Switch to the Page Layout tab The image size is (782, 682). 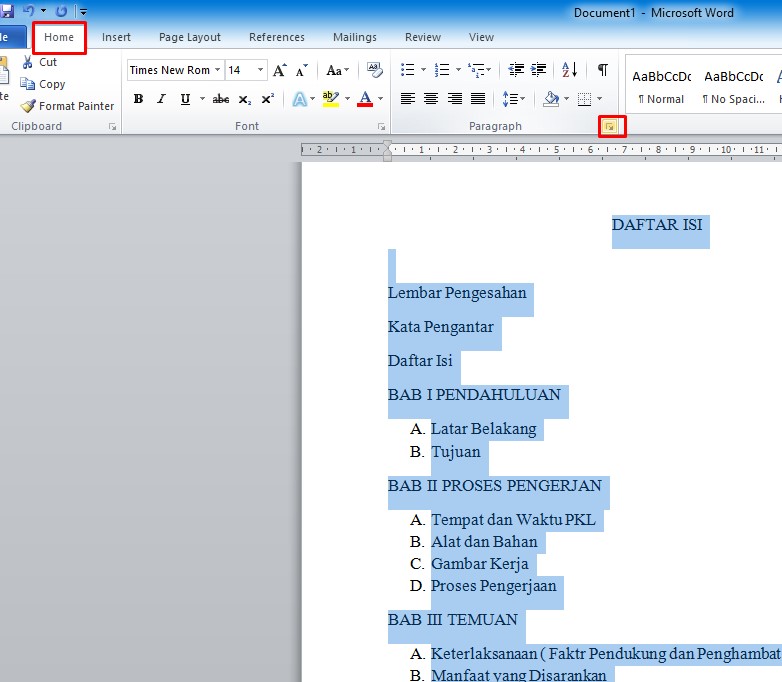tap(190, 37)
